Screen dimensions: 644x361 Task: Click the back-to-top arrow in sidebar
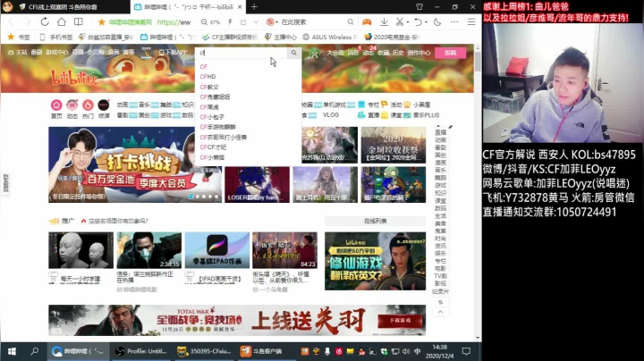point(440,313)
